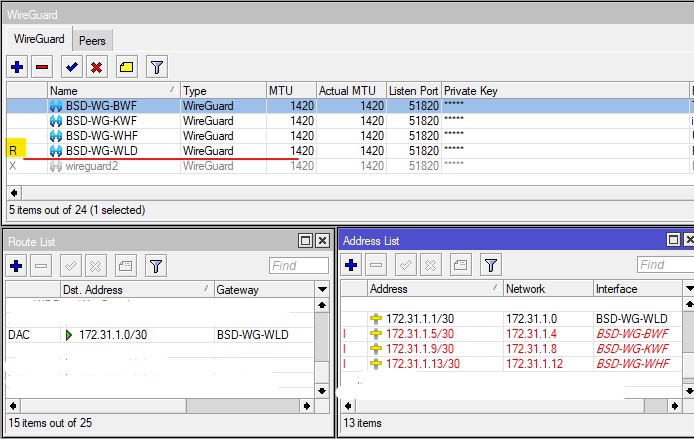Click the disable X icon in Route List toolbar
This screenshot has height=439, width=694.
click(x=96, y=266)
